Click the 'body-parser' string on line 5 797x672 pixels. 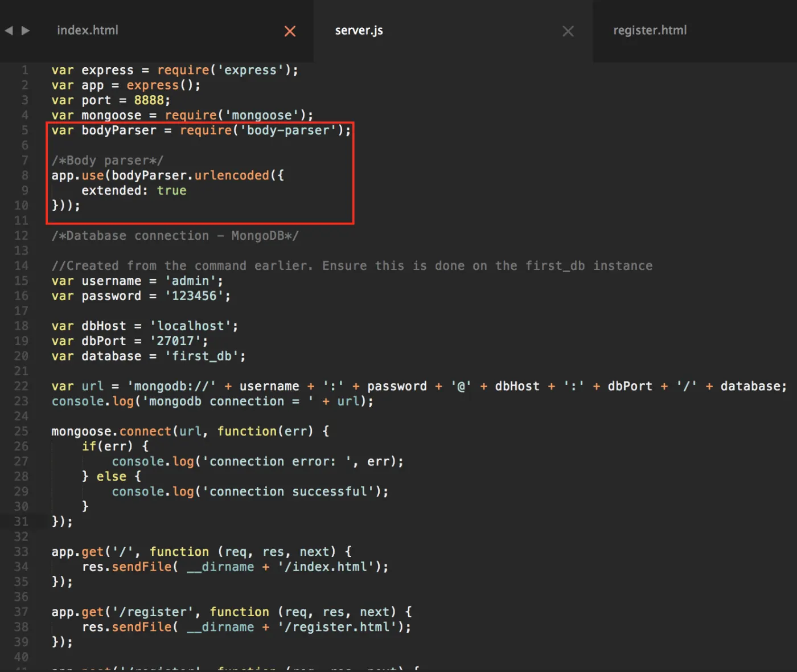[288, 130]
